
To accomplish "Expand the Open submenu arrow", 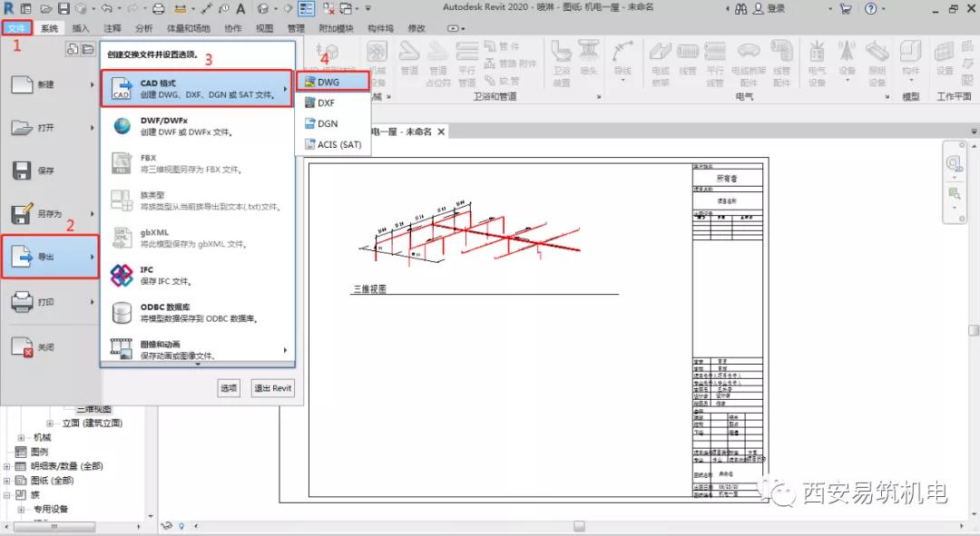I will pyautogui.click(x=92, y=128).
